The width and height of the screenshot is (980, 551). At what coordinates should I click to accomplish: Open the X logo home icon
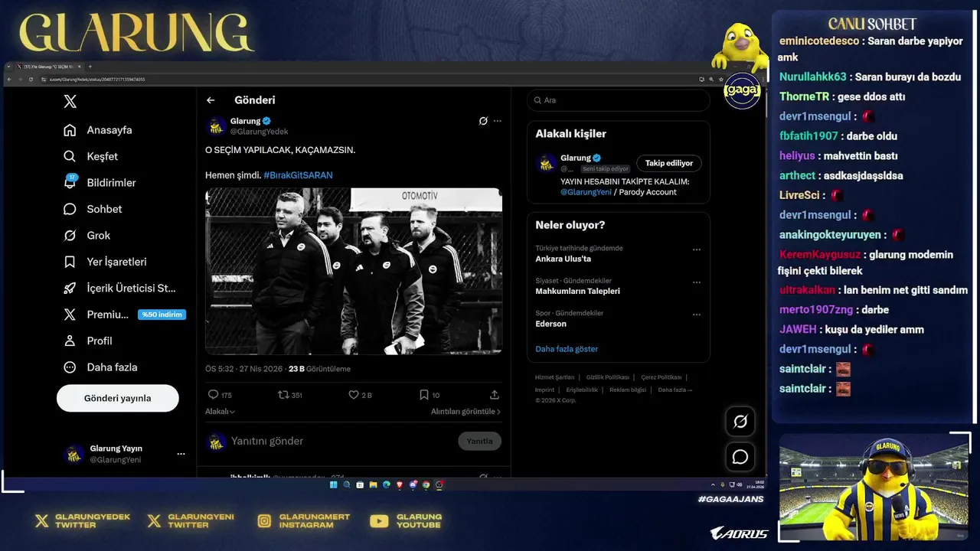click(70, 102)
